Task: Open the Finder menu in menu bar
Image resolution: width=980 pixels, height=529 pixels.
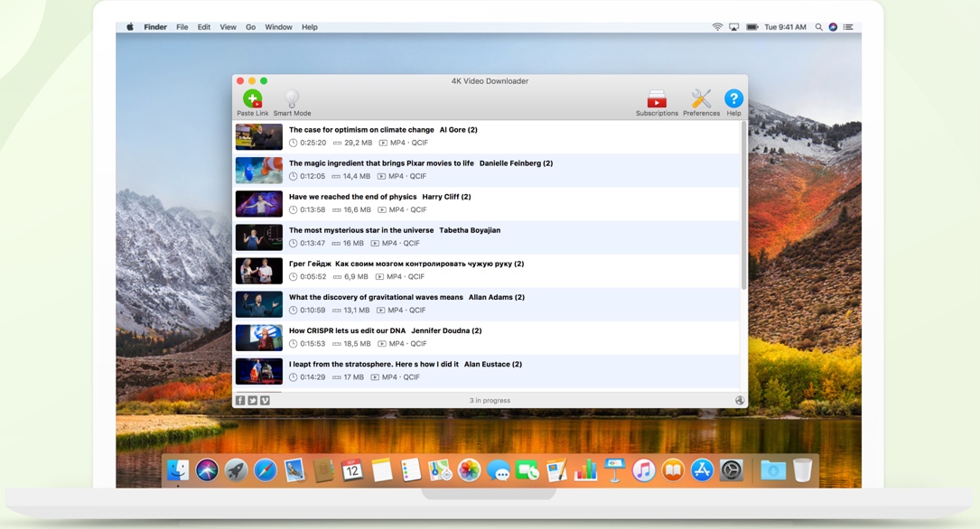Action: tap(155, 27)
